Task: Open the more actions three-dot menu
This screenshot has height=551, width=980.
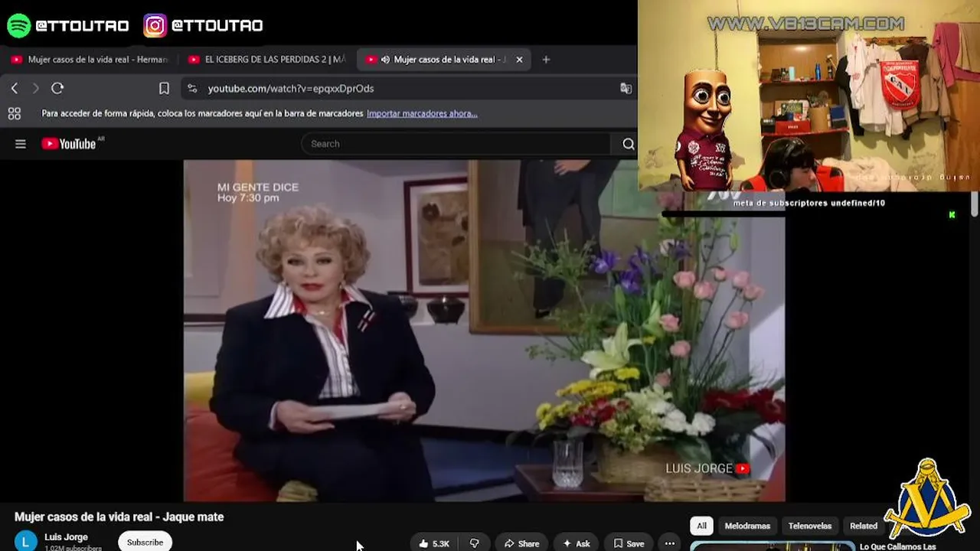Action: (670, 543)
